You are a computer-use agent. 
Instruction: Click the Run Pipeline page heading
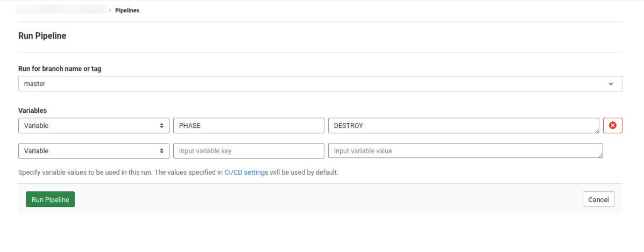42,37
